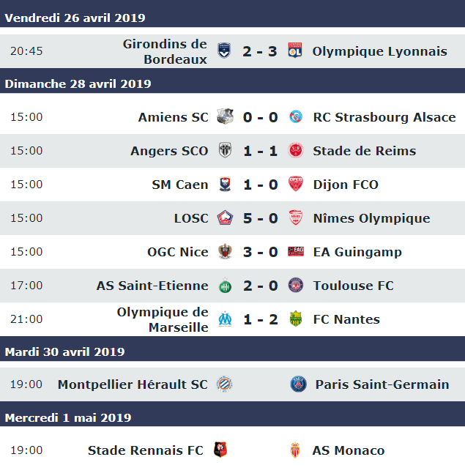Select the AS Monaco crest icon
465x476 pixels.
(295, 450)
